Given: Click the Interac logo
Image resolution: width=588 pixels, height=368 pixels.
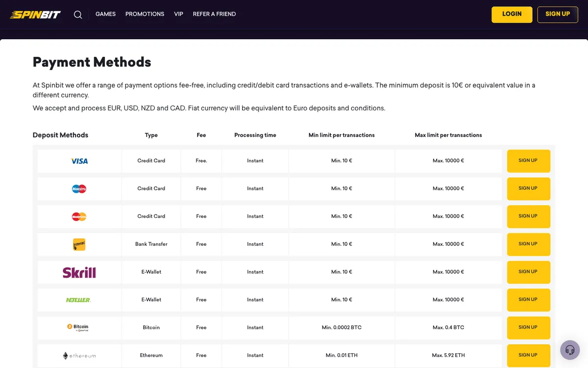Looking at the screenshot, I should 79,244.
